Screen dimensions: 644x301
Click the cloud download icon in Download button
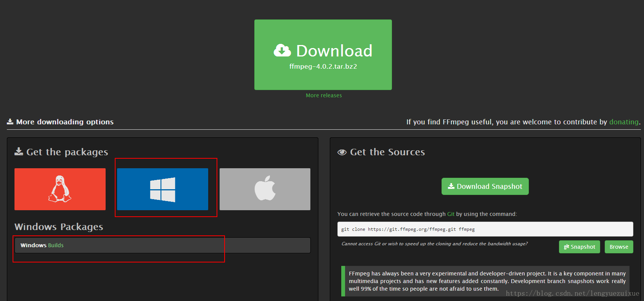282,50
